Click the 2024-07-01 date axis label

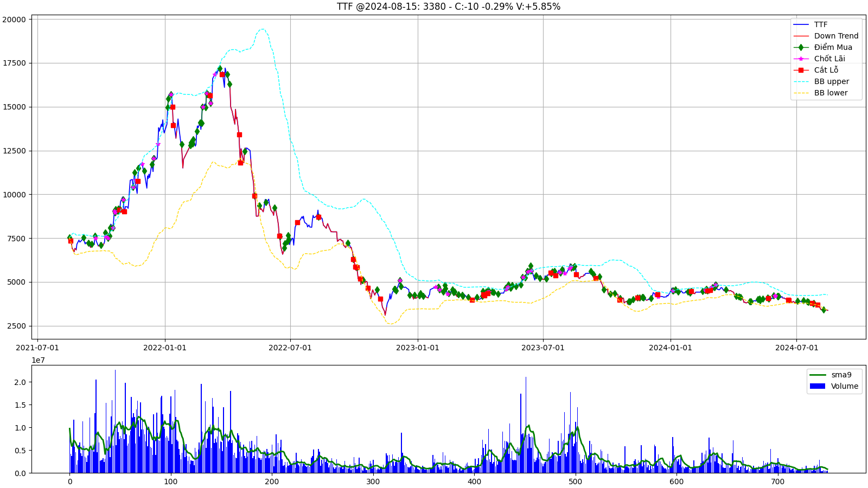[796, 348]
